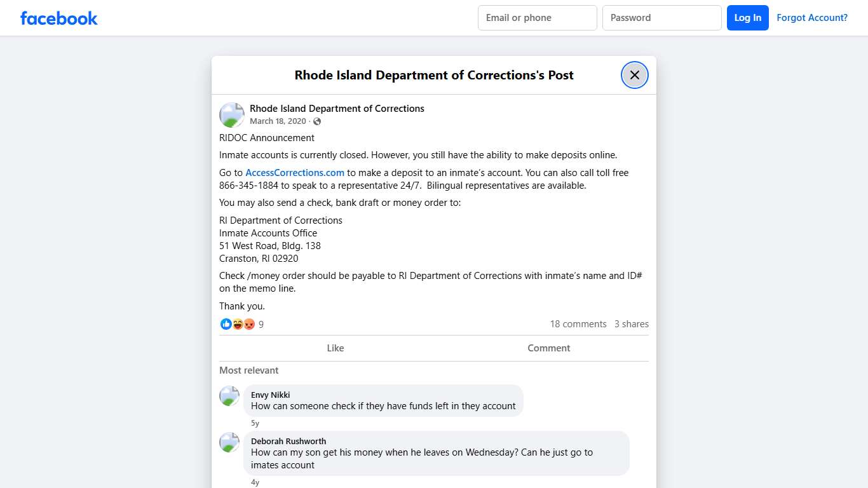The height and width of the screenshot is (488, 868).
Task: Open the AccessCorrections.com link
Action: click(x=295, y=173)
